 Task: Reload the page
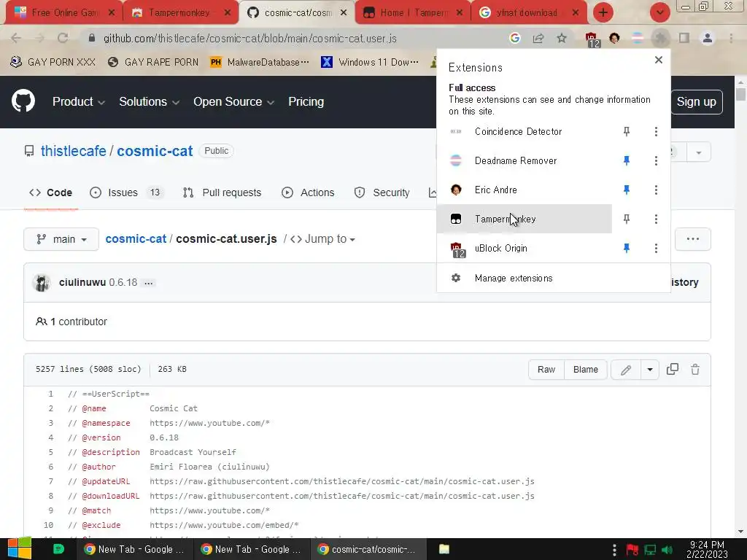[x=63, y=38]
